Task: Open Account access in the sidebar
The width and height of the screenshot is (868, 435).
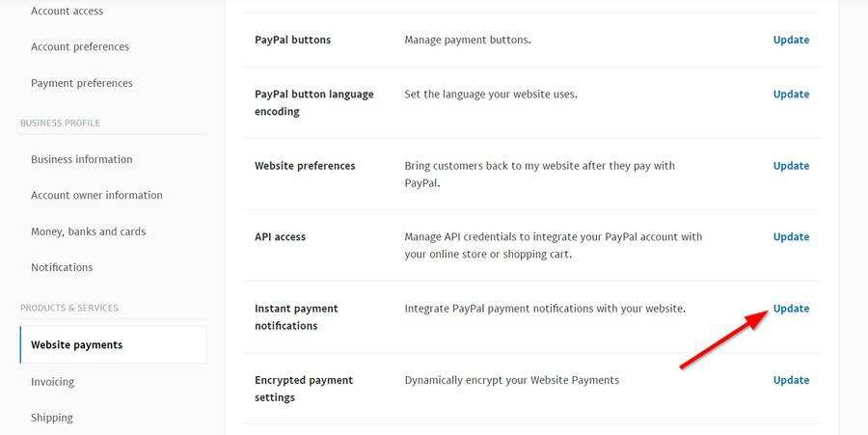Action: click(67, 11)
